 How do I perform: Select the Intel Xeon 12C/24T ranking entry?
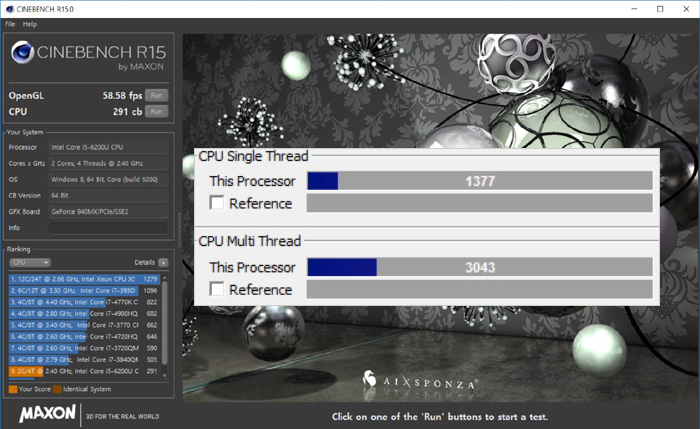tap(83, 279)
